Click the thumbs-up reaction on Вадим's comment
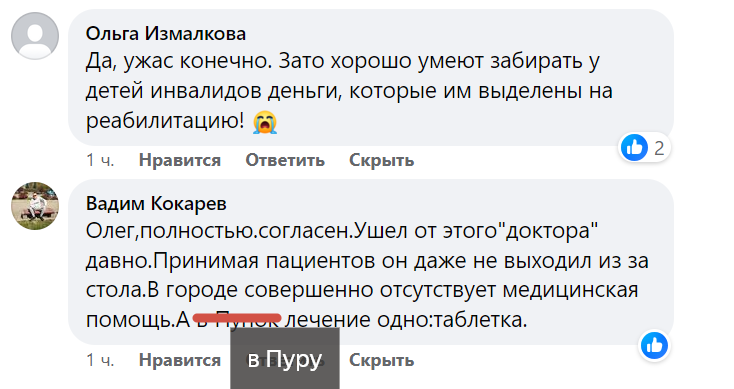The image size is (734, 389). click(x=654, y=346)
